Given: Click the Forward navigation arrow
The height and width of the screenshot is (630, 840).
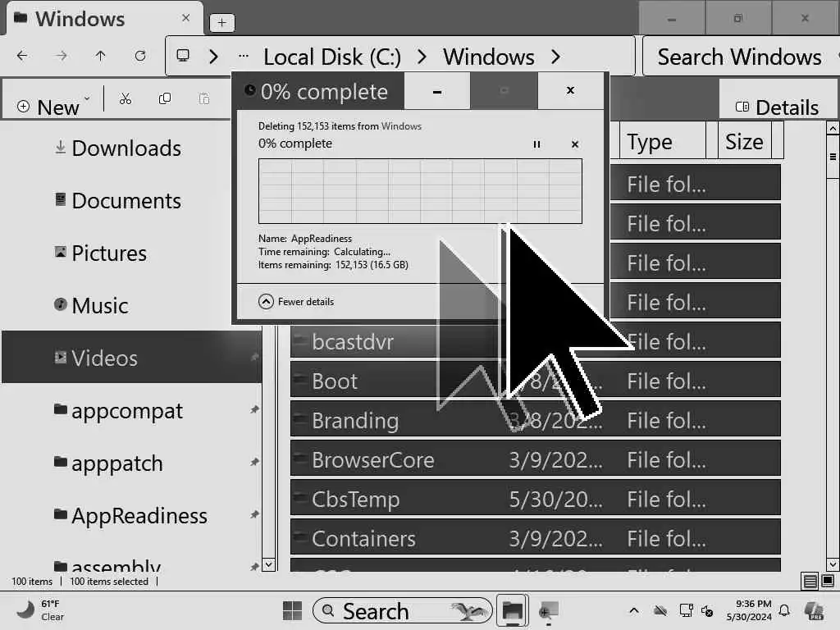Looking at the screenshot, I should (x=62, y=56).
